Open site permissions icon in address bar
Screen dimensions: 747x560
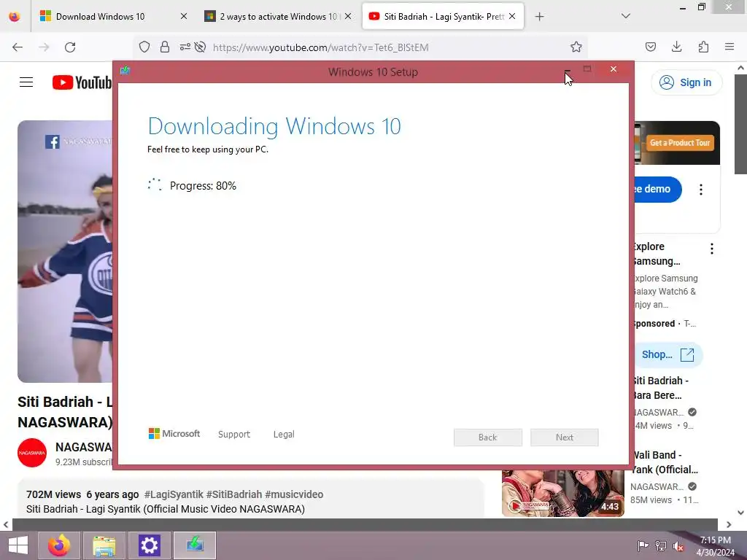185,47
